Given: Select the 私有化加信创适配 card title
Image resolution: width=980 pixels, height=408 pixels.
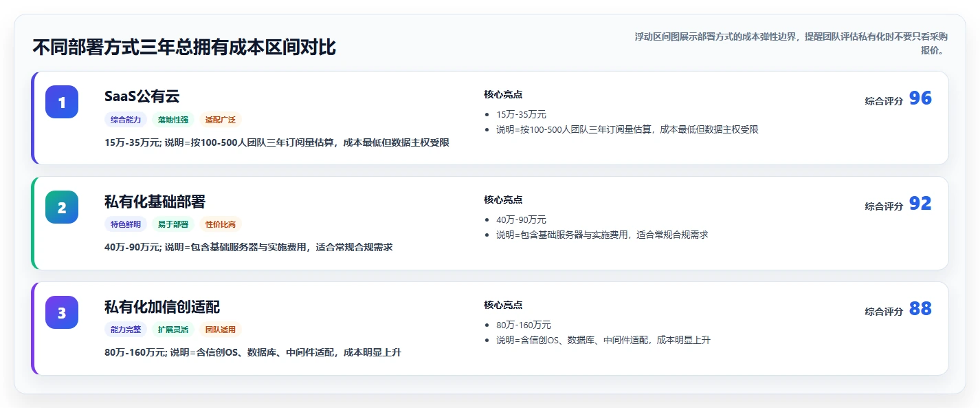Looking at the screenshot, I should click(x=162, y=307).
